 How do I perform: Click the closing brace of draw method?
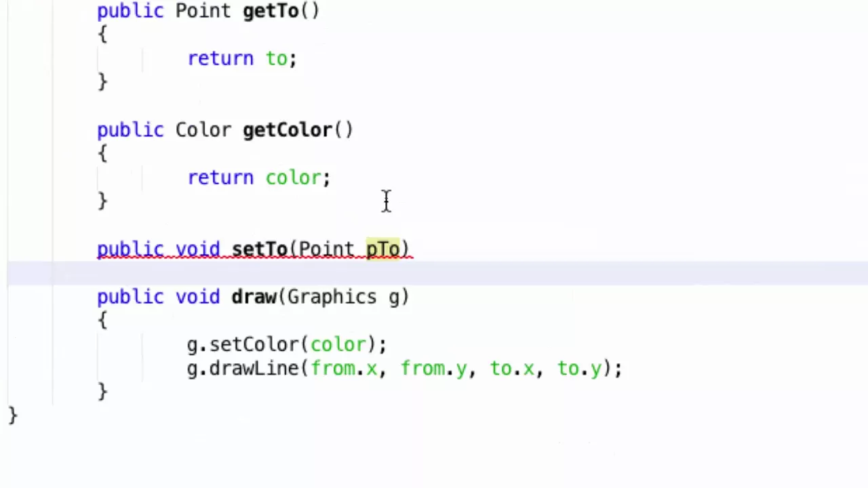click(102, 392)
